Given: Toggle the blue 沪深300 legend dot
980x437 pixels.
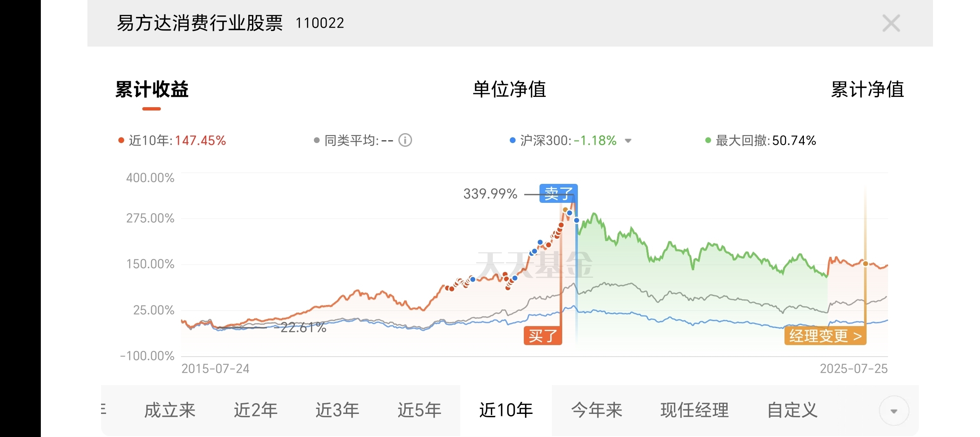Looking at the screenshot, I should coord(513,141).
